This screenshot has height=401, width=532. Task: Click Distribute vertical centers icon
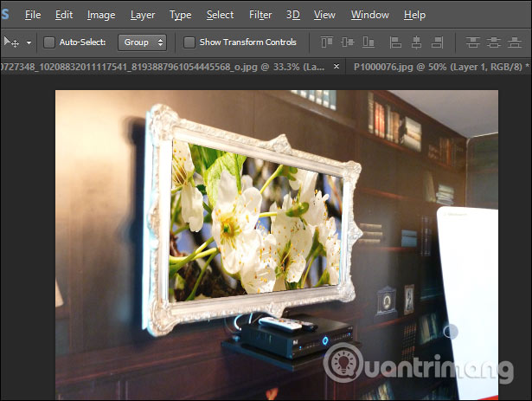494,42
